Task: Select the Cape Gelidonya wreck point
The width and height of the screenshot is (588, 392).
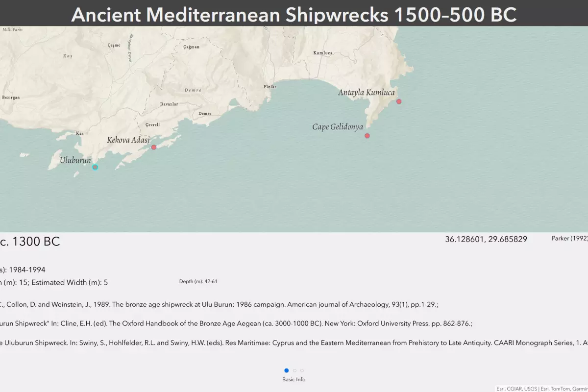Action: pyautogui.click(x=367, y=136)
